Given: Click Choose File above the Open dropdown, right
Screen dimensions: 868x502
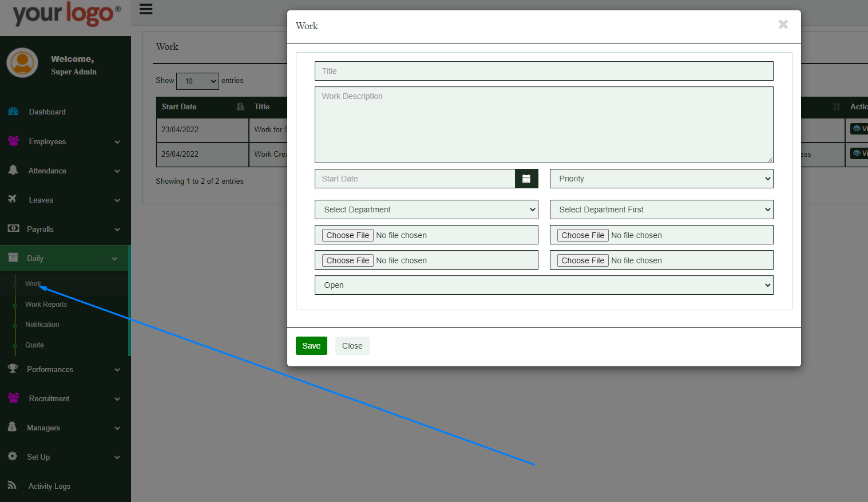Looking at the screenshot, I should [583, 260].
